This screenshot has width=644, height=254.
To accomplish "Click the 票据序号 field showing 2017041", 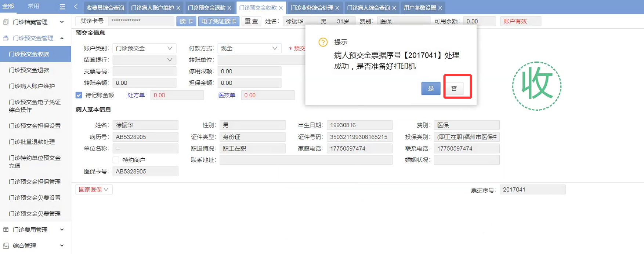I will [532, 189].
